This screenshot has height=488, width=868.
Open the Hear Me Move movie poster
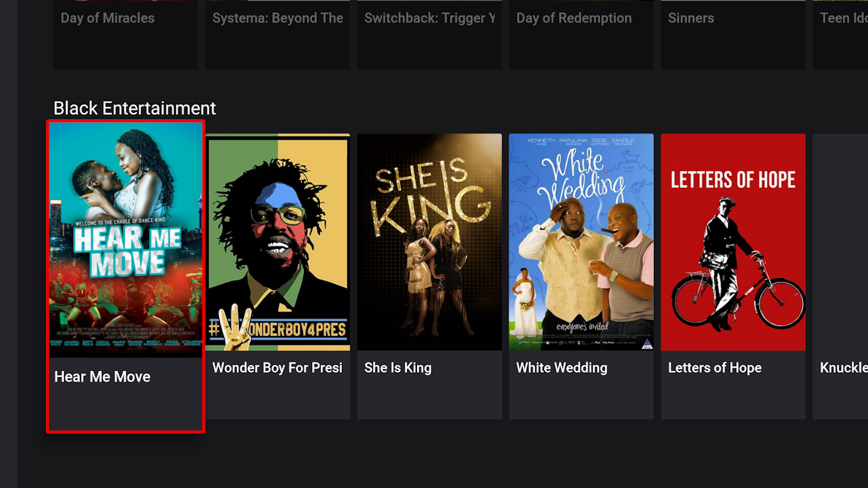[126, 240]
